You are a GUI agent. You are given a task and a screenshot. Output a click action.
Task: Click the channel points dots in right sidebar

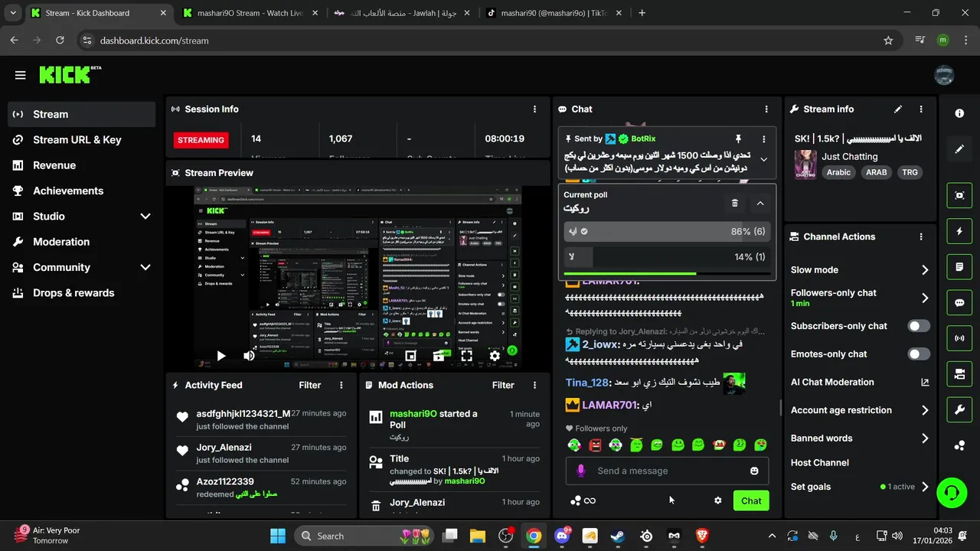(959, 445)
